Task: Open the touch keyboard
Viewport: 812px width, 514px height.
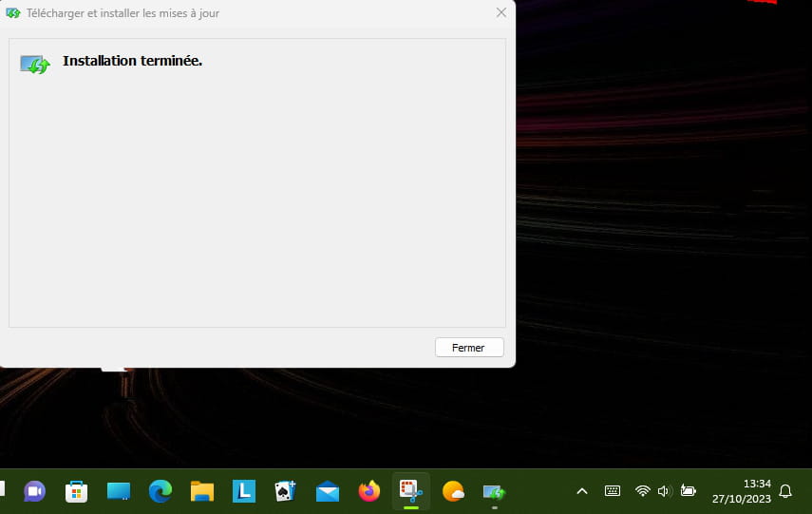Action: 613,490
